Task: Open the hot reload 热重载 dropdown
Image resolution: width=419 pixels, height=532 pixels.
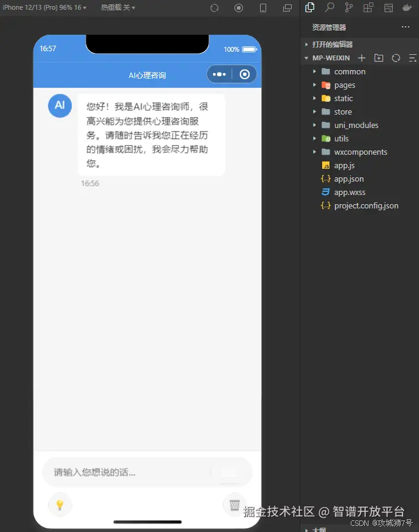Action: point(118,7)
